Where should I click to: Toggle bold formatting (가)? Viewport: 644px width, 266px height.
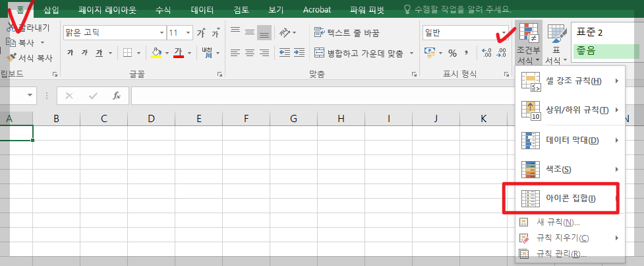pyautogui.click(x=71, y=53)
